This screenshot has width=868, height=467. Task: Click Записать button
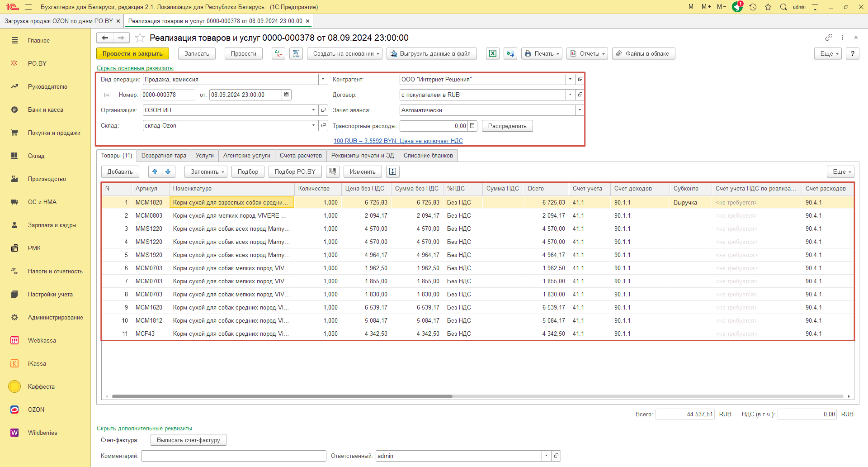(x=197, y=53)
